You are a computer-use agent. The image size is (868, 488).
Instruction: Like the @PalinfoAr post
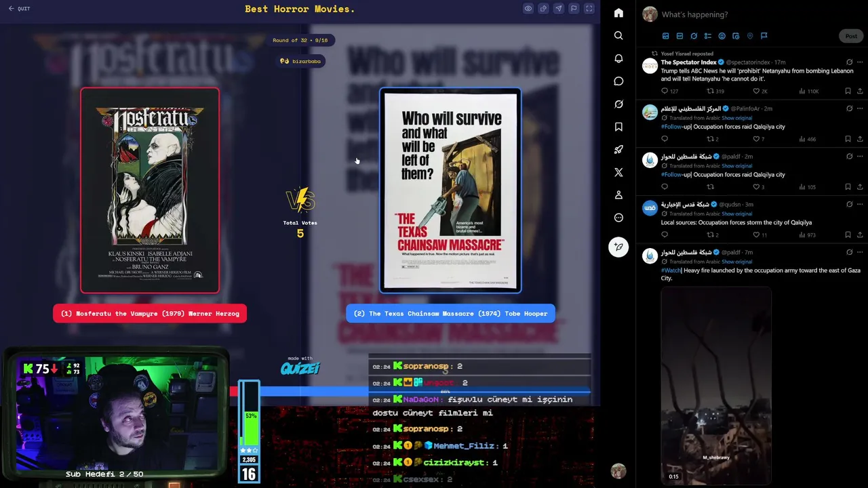click(x=757, y=139)
